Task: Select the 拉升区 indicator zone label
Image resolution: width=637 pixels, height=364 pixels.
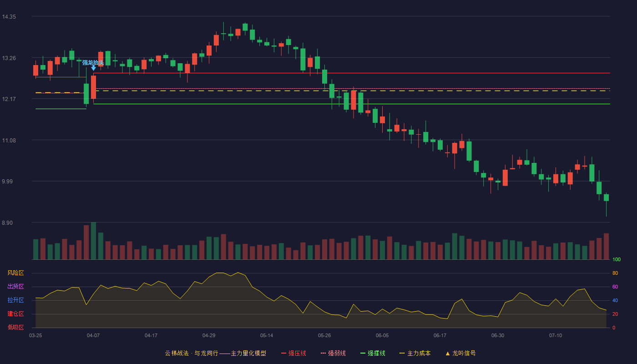Action: (15, 300)
